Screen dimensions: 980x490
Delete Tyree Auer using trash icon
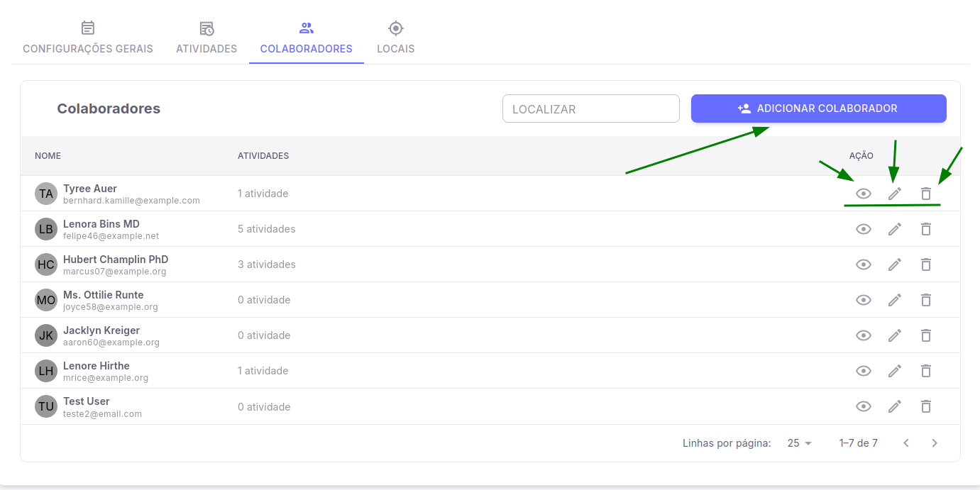pyautogui.click(x=925, y=194)
